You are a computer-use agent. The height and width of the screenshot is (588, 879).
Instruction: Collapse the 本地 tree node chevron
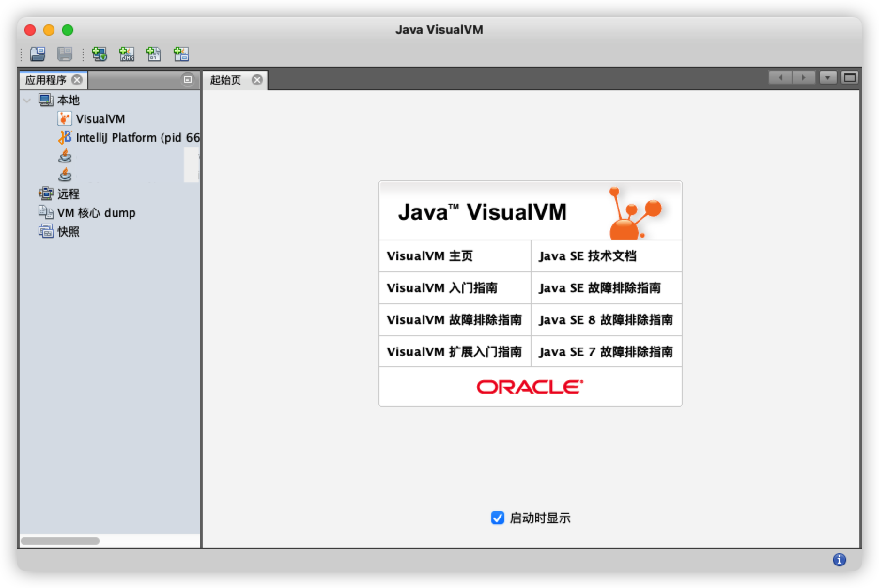tap(27, 100)
